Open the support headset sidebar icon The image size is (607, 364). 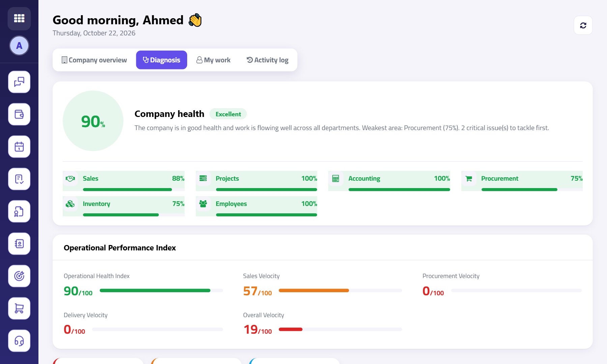(19, 341)
